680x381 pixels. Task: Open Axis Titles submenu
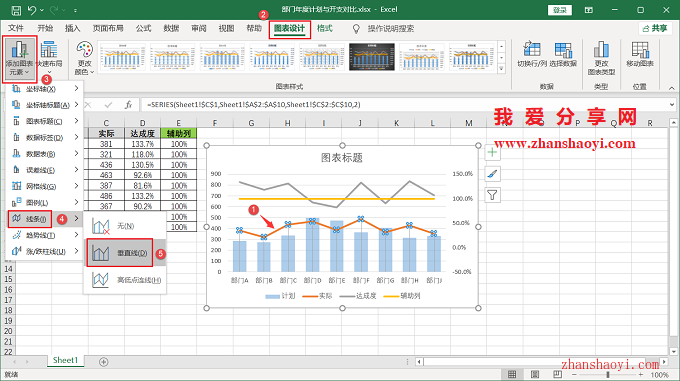[44, 105]
